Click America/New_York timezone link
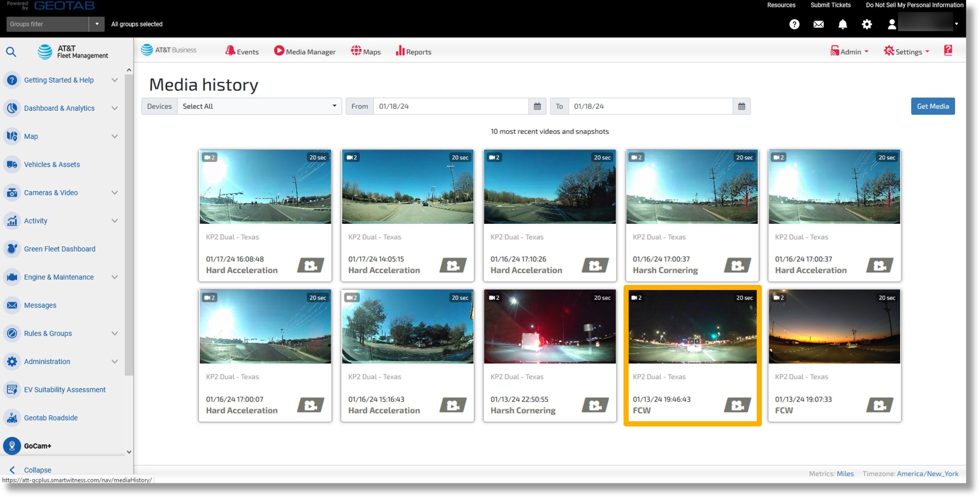This screenshot has height=497, width=980. click(928, 474)
